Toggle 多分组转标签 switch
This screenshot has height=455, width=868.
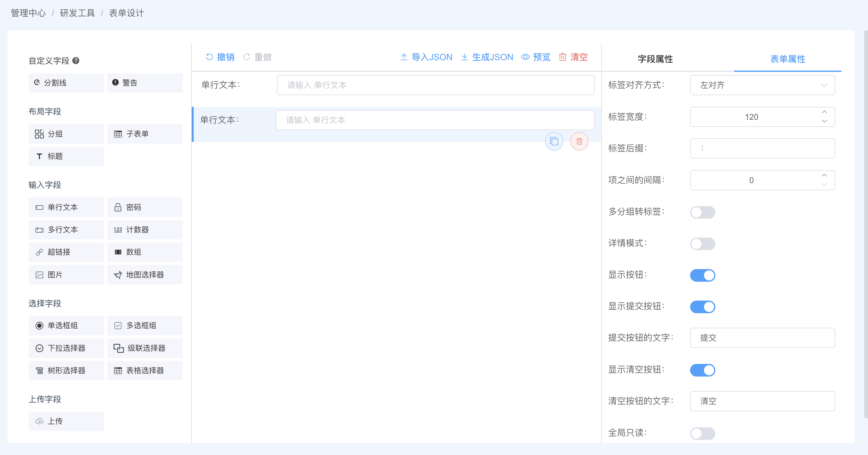(702, 212)
